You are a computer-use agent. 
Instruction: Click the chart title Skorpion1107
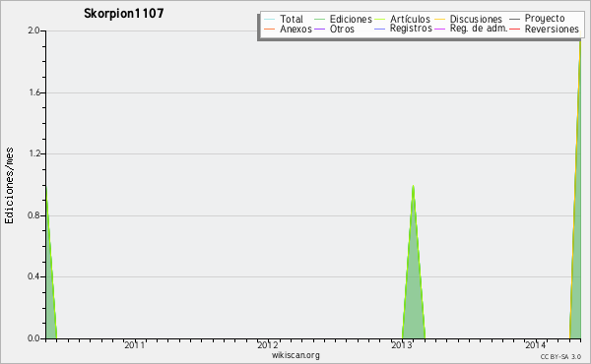tap(124, 14)
